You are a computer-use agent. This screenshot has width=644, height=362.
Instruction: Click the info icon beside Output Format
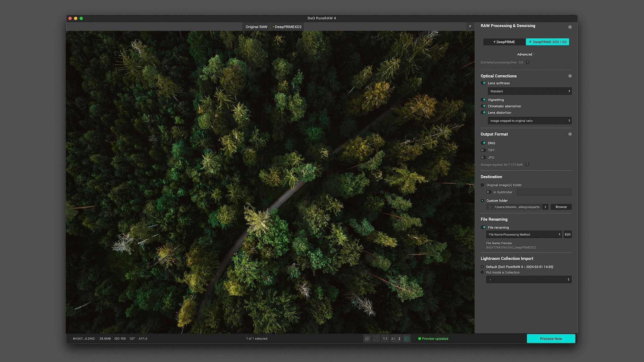pyautogui.click(x=570, y=134)
